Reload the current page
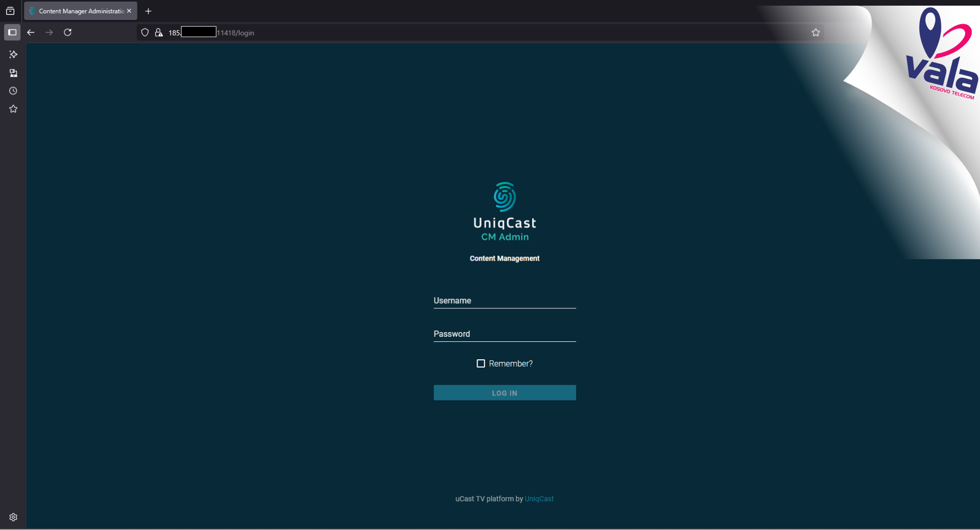This screenshot has height=530, width=980. 67,32
